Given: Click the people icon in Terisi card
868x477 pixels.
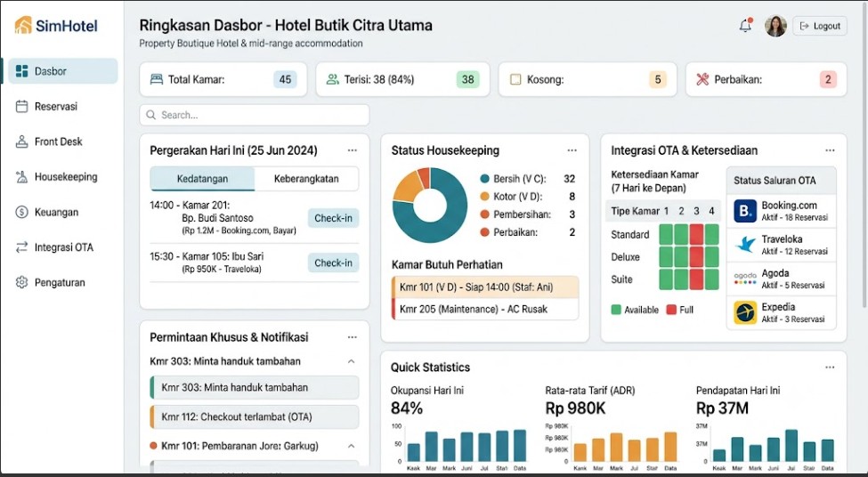Looking at the screenshot, I should (332, 79).
